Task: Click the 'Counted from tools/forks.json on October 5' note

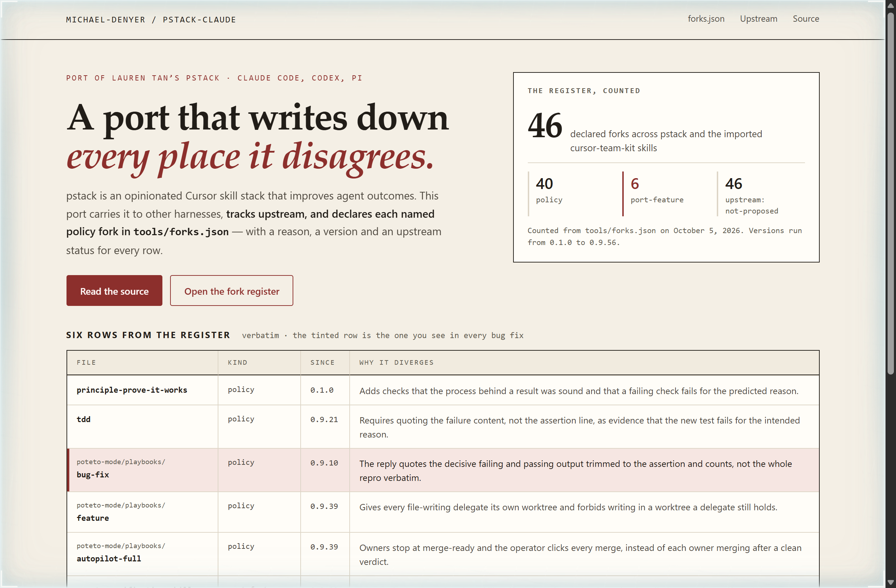Action: click(x=664, y=236)
